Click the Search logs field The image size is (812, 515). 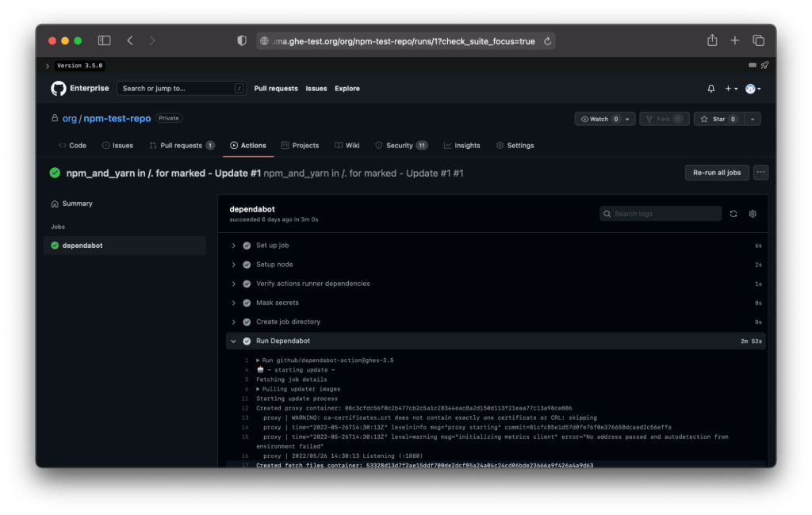tap(661, 214)
